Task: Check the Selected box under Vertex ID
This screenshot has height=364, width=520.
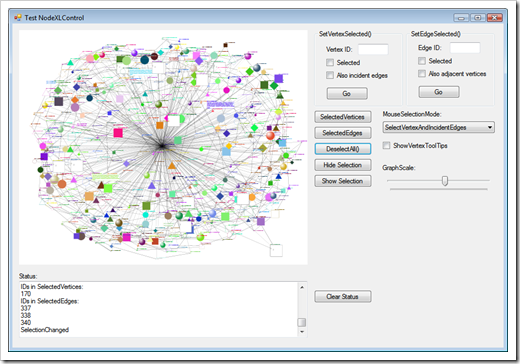Action: (x=330, y=62)
